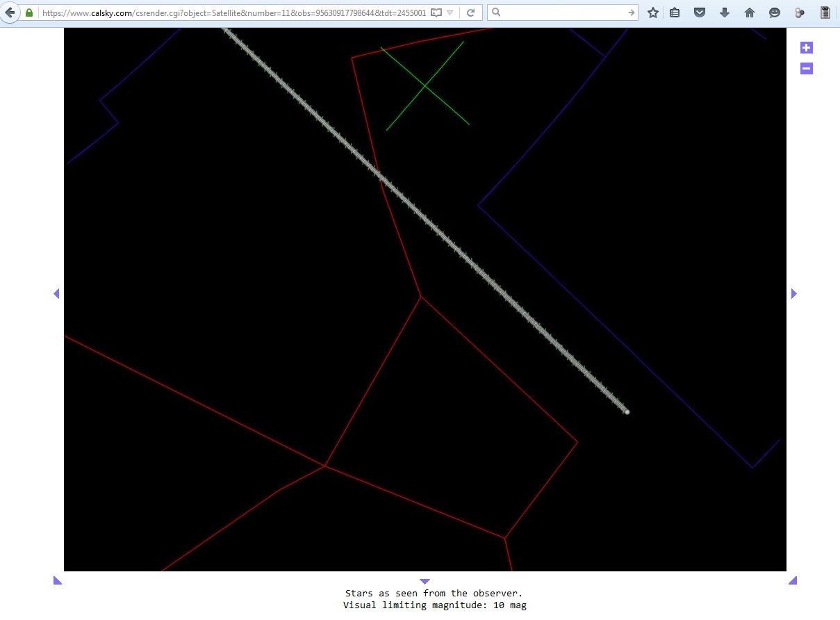This screenshot has height=620, width=840.
Task: Pan the star map right
Action: (x=794, y=294)
